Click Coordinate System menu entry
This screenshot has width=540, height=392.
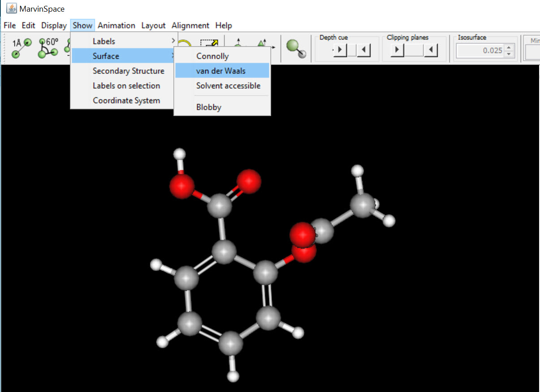pyautogui.click(x=126, y=100)
